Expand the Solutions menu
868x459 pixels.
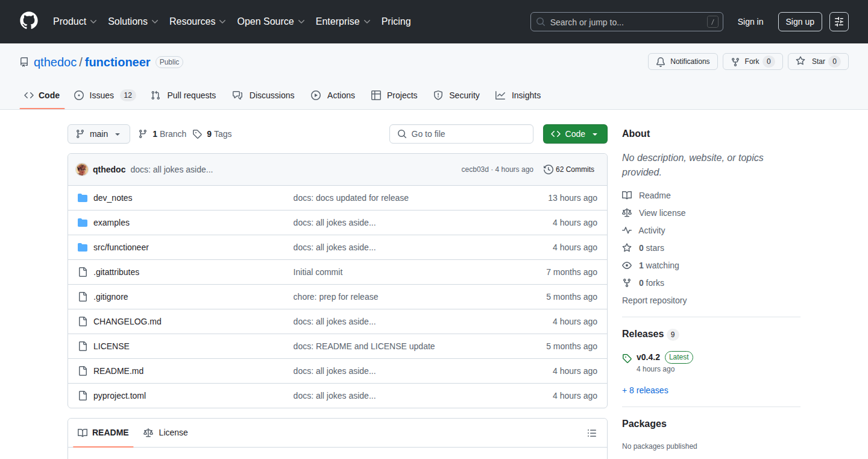pos(133,21)
